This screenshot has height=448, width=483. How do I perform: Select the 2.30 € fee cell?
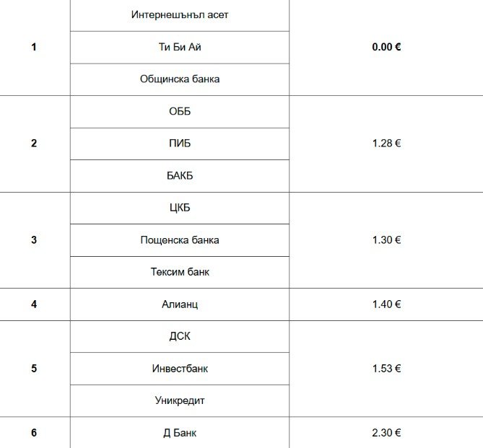386,433
